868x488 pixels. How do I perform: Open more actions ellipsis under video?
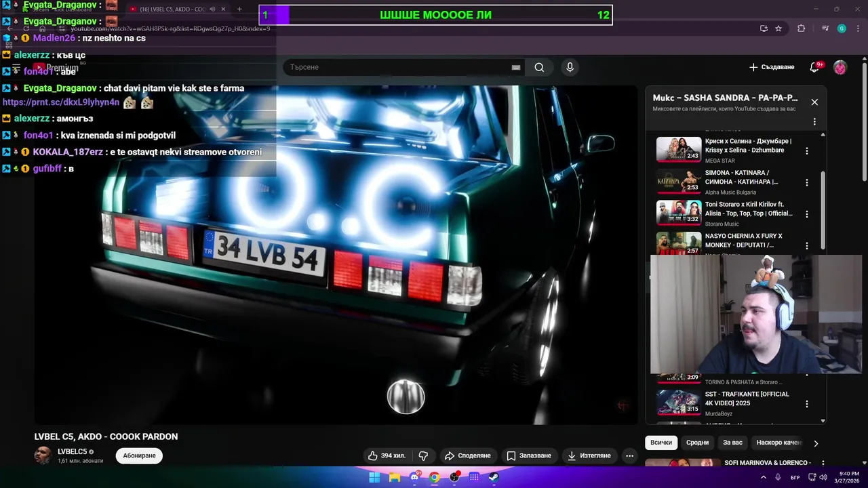coord(629,455)
